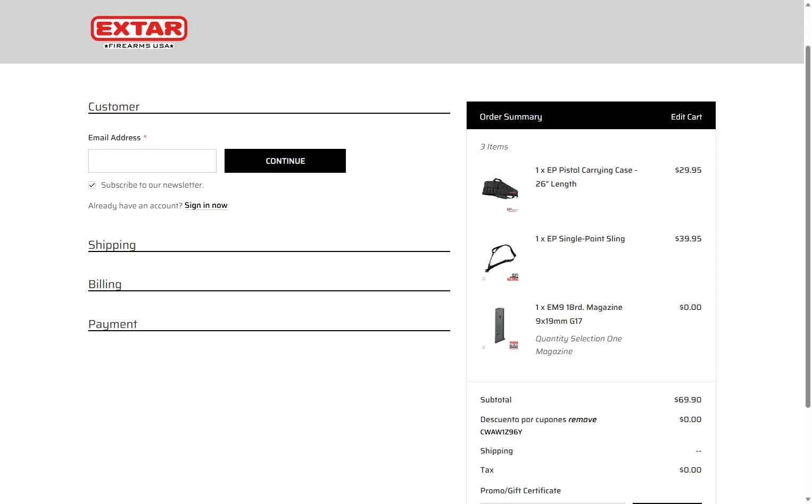Screen dimensions: 812x504
Task: Open the EM9 18rd. Magazine thumbnail
Action: pos(500,327)
